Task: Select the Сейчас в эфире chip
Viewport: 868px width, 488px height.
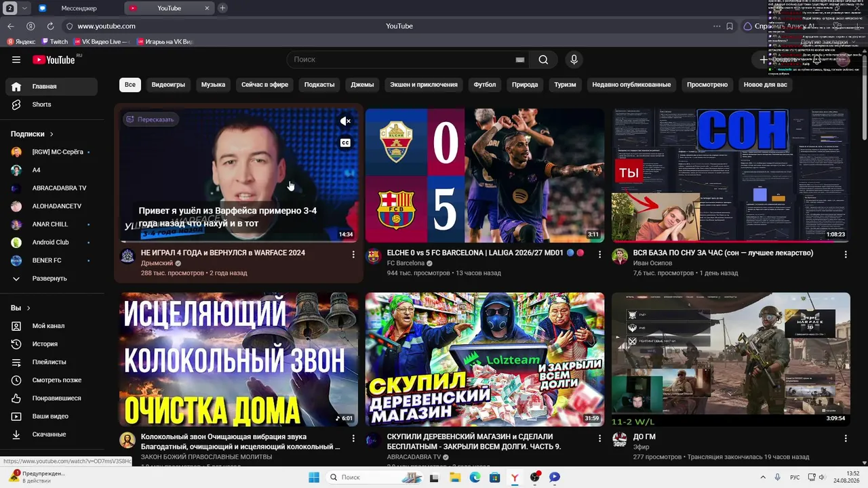Action: pyautogui.click(x=264, y=85)
